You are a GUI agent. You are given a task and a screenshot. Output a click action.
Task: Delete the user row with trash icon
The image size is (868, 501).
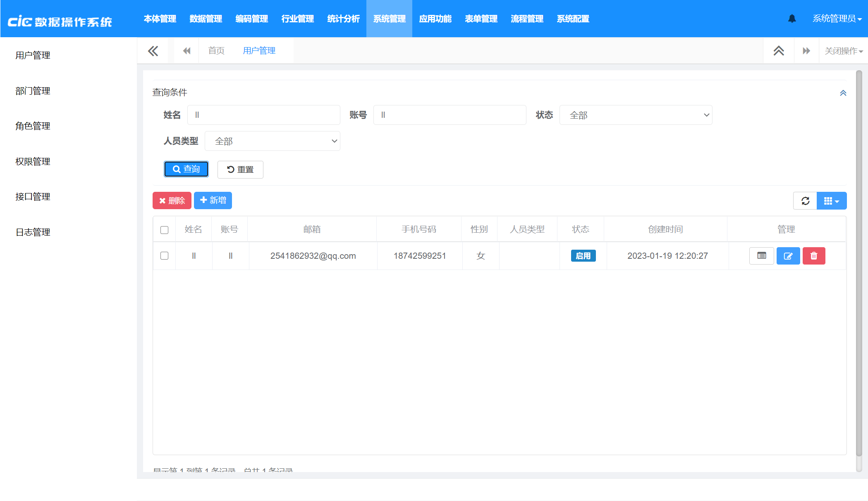point(813,256)
